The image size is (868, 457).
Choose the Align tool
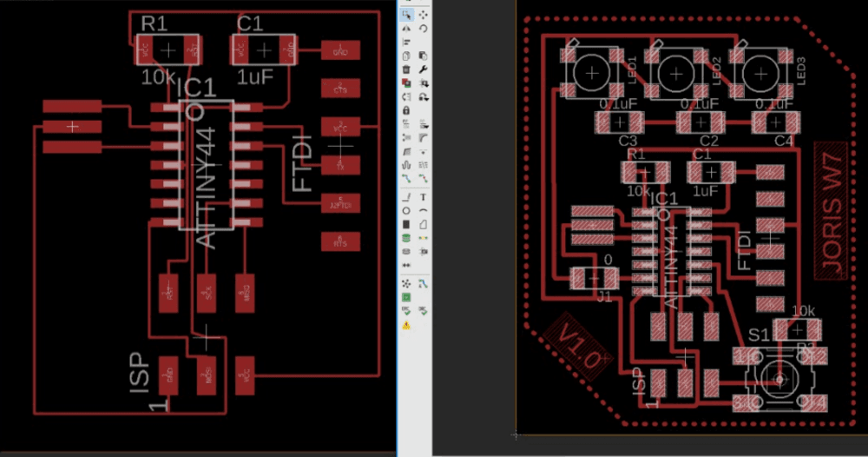click(406, 42)
